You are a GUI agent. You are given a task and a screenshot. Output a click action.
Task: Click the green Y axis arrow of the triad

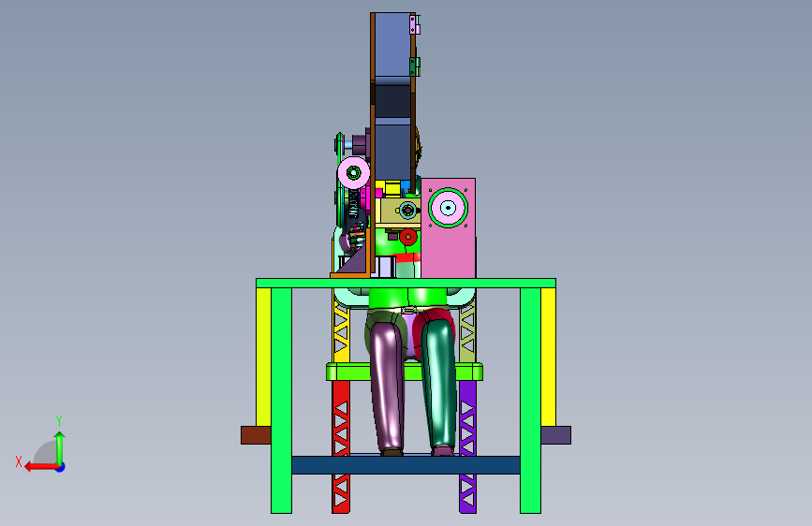click(60, 447)
